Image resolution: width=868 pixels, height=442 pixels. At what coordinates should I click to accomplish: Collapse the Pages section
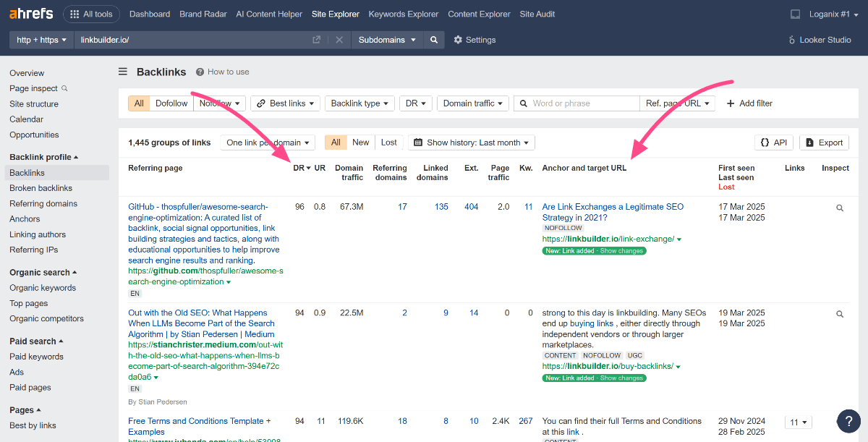25,410
